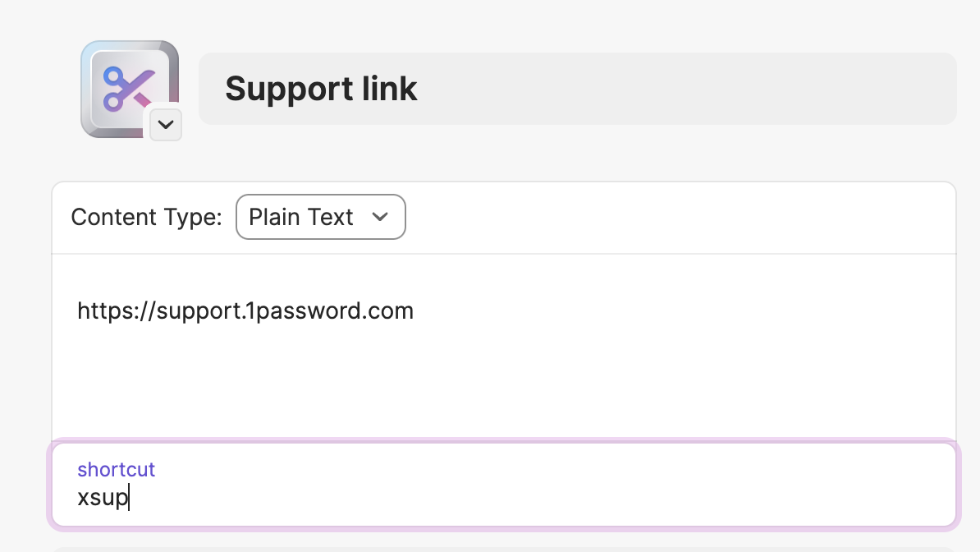Click the Content Type label
This screenshot has width=980, height=552.
[x=146, y=217]
